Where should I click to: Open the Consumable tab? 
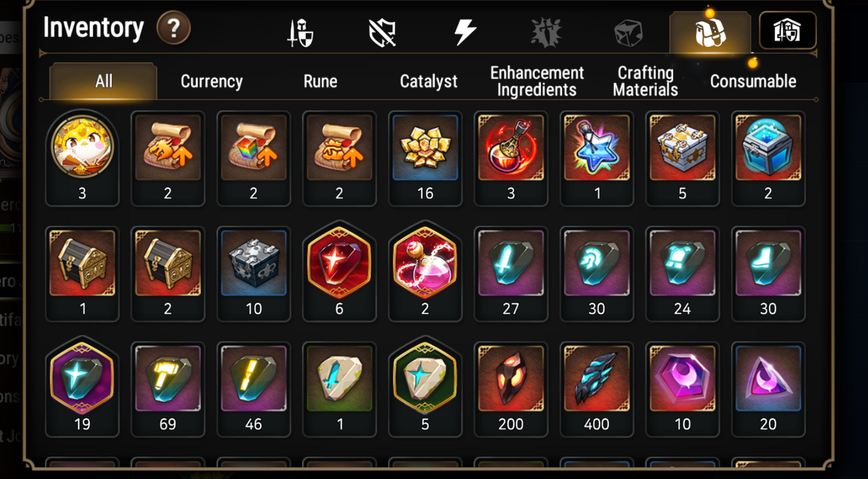click(x=753, y=81)
